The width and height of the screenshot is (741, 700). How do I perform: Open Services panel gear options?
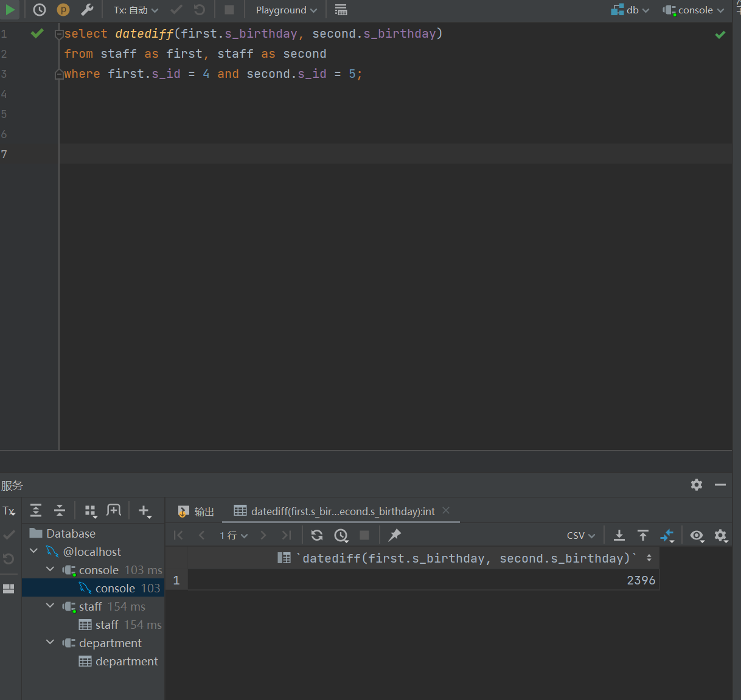click(x=697, y=485)
